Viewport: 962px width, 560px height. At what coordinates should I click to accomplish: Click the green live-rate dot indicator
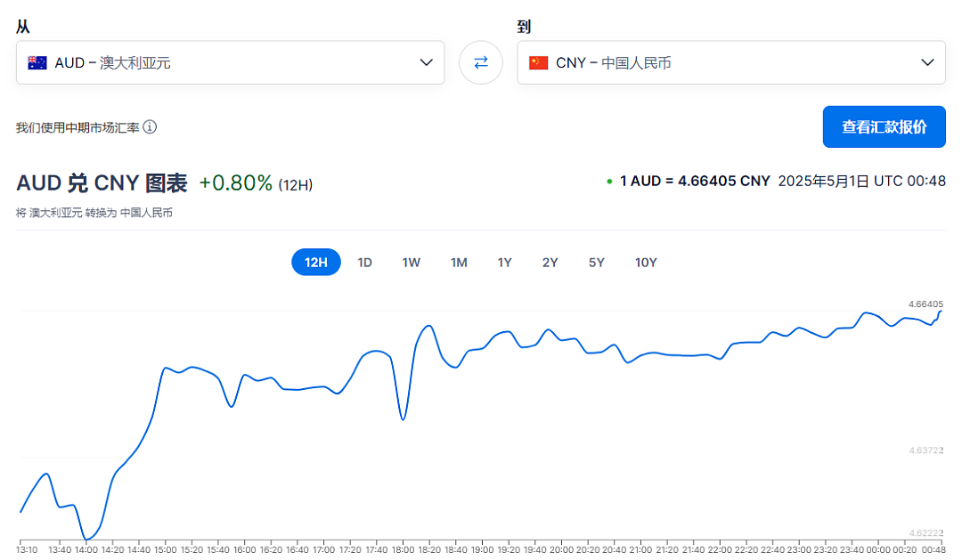(609, 182)
